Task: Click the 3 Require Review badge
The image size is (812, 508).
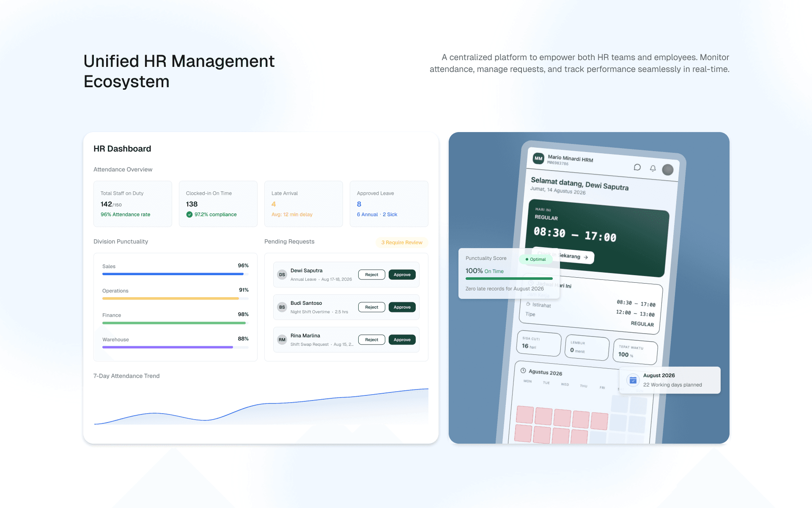Action: click(x=402, y=243)
